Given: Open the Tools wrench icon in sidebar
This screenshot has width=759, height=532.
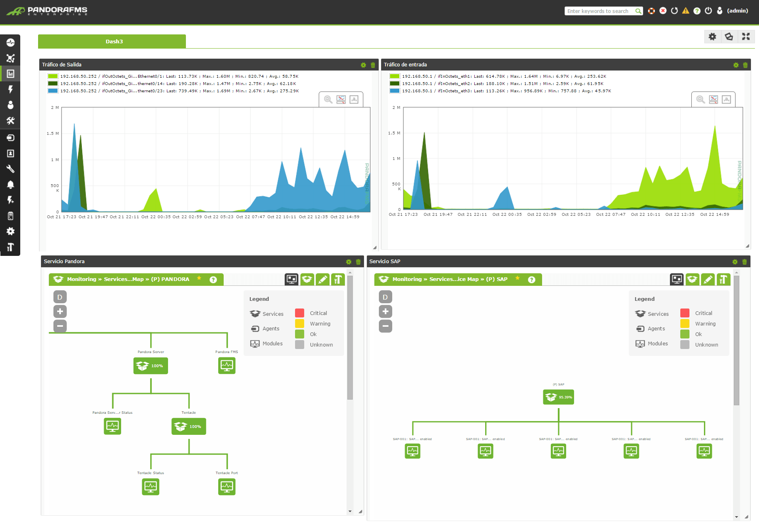Looking at the screenshot, I should [x=10, y=169].
